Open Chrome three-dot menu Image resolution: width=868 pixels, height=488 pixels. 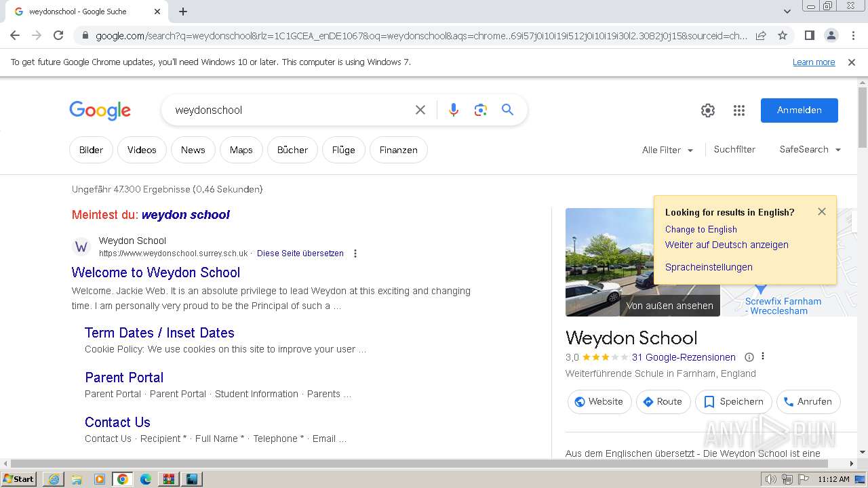(x=852, y=35)
